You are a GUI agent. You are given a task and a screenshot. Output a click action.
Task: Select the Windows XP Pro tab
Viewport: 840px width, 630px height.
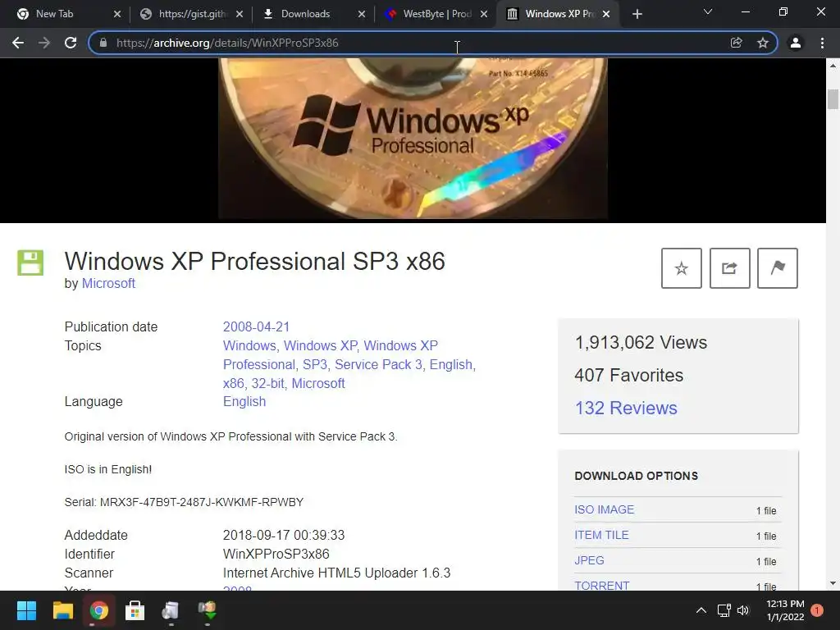pyautogui.click(x=559, y=14)
